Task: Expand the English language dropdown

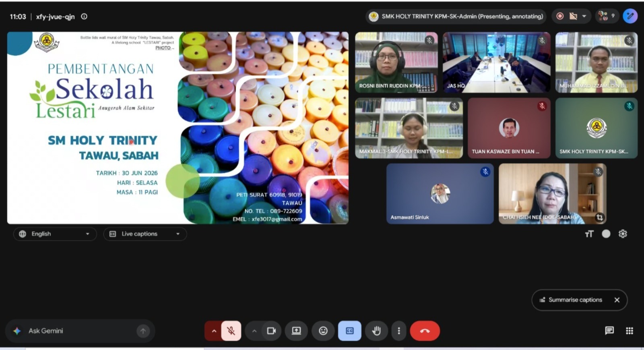Action: coord(55,234)
